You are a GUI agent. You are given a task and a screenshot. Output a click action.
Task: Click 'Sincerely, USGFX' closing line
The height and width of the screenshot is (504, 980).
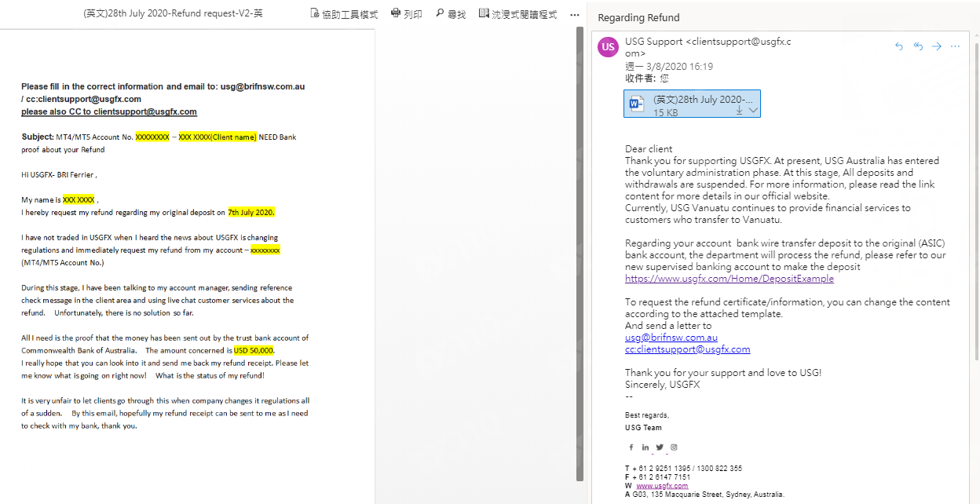(x=662, y=385)
